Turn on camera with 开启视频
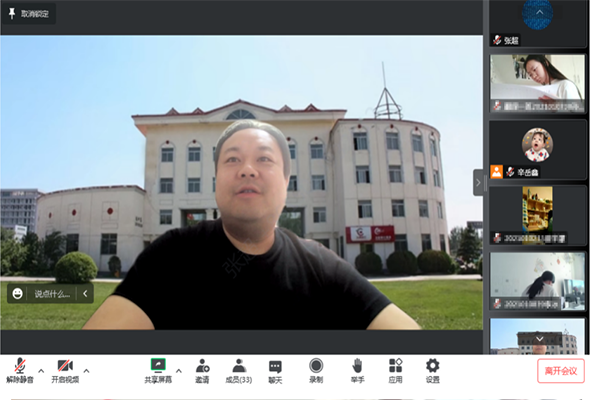 click(x=65, y=371)
